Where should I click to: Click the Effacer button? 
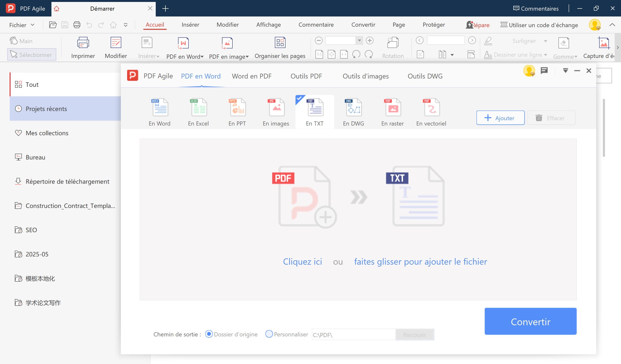point(551,118)
